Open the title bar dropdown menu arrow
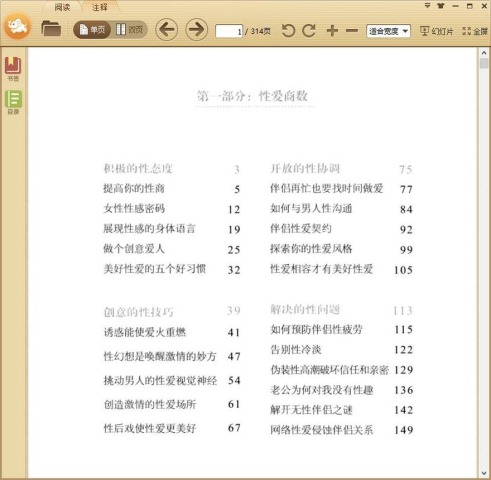The image size is (491, 480). tap(427, 6)
